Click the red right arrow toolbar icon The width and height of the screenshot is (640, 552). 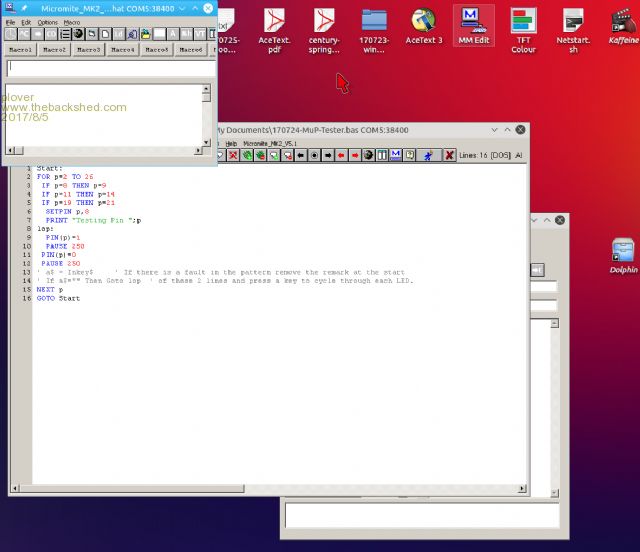coord(354,155)
